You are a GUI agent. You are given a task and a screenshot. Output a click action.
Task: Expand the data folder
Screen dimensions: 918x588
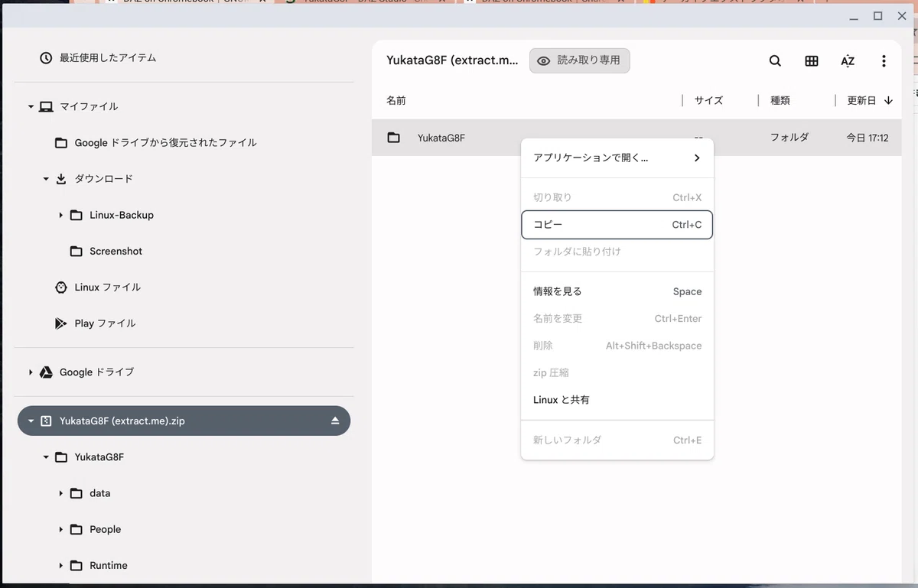click(60, 494)
